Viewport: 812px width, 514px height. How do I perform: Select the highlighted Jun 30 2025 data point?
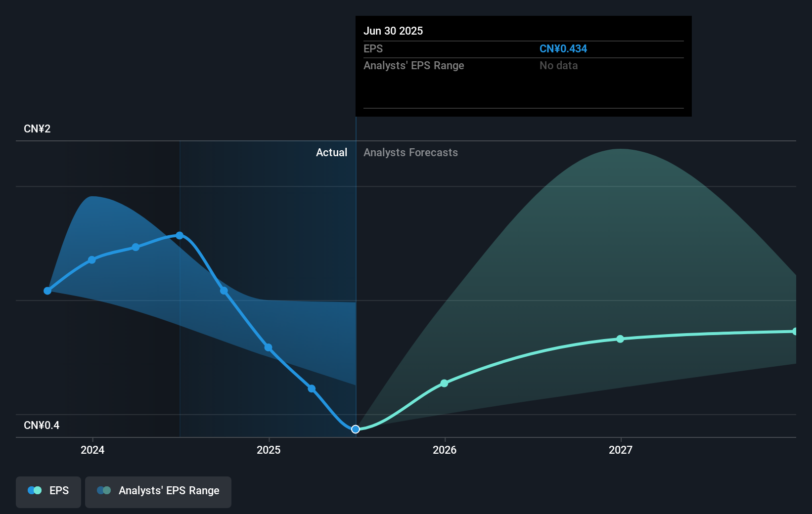[355, 429]
